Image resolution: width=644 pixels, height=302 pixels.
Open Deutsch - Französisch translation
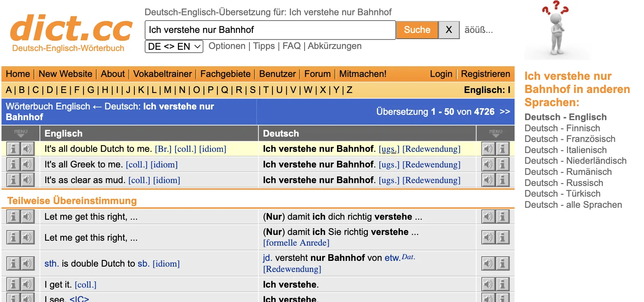point(570,139)
